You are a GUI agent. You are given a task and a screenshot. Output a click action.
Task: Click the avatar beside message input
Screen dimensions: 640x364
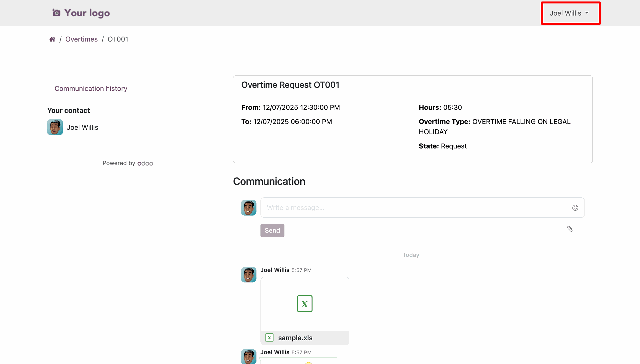click(x=249, y=208)
